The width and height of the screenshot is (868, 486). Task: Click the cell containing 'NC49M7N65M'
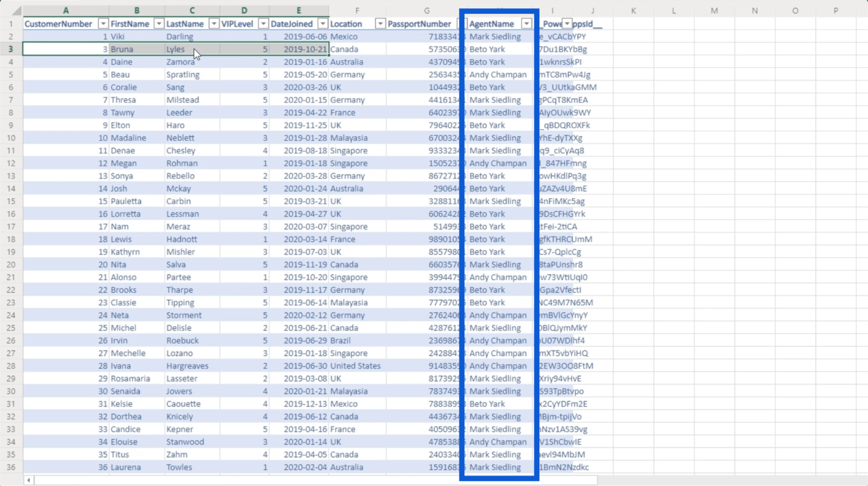pos(566,302)
